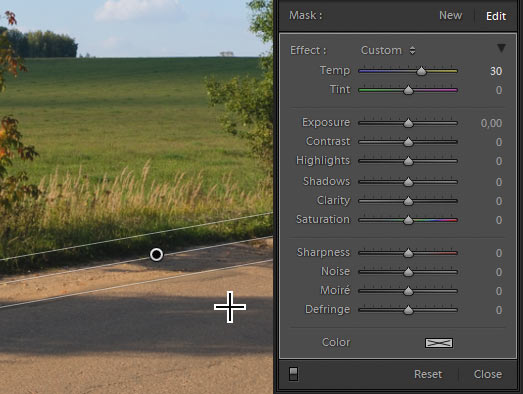The height and width of the screenshot is (394, 523).
Task: Click the Shadows slider handle
Action: pyautogui.click(x=408, y=182)
